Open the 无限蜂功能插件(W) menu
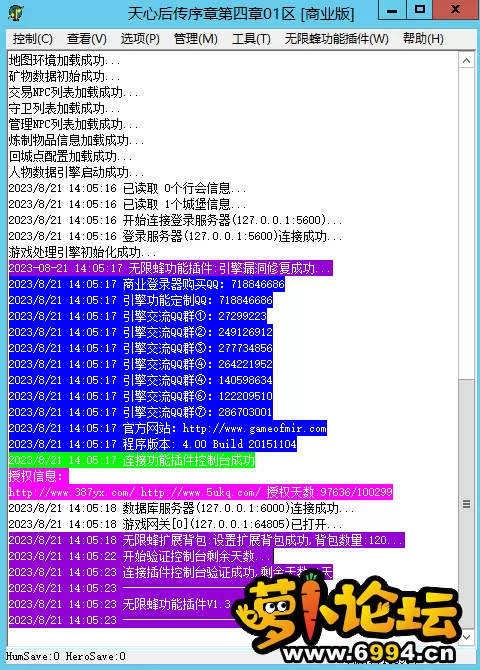This screenshot has height=670, width=480. click(336, 39)
